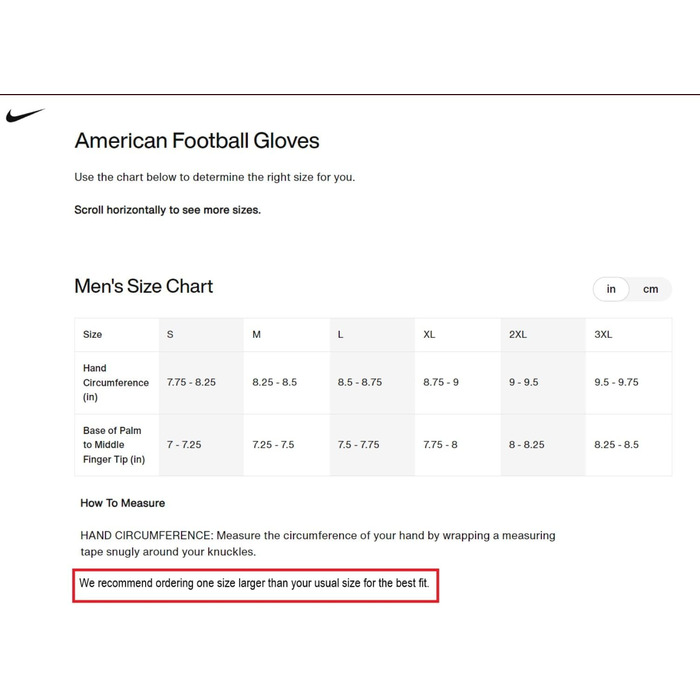Screen dimensions: 700x700
Task: Click the Size header cell
Action: [x=117, y=334]
